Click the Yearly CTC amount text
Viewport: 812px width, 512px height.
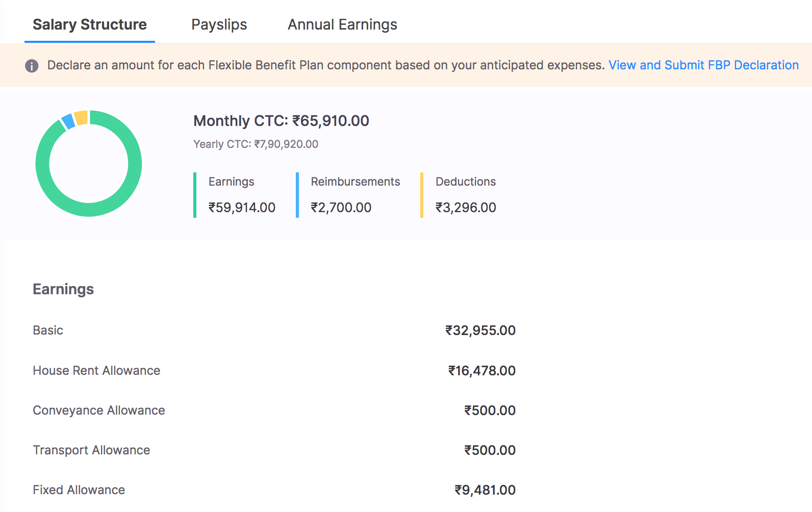tap(256, 144)
